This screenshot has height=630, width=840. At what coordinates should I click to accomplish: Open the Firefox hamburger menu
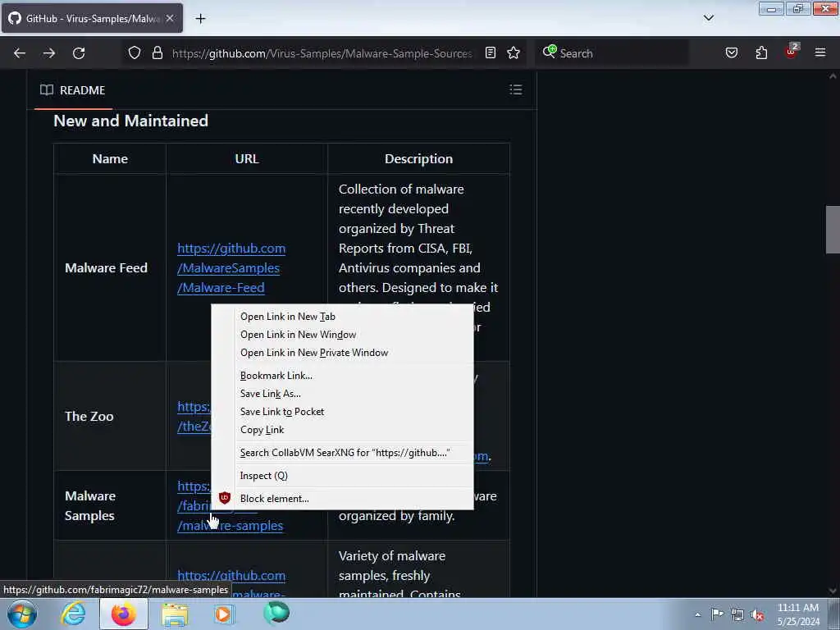coord(820,52)
